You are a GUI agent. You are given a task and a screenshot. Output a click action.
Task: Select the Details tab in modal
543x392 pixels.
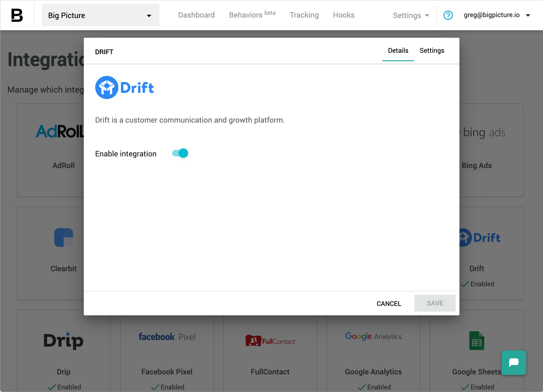[x=398, y=51]
